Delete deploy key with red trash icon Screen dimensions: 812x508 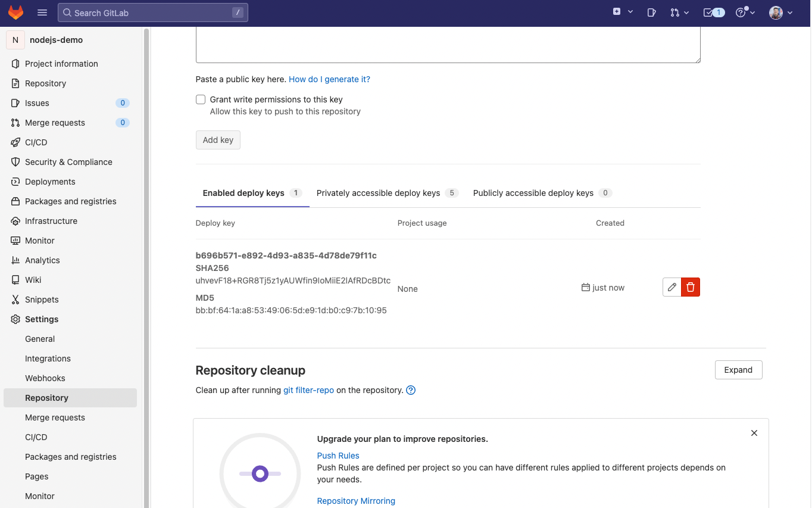click(x=691, y=287)
